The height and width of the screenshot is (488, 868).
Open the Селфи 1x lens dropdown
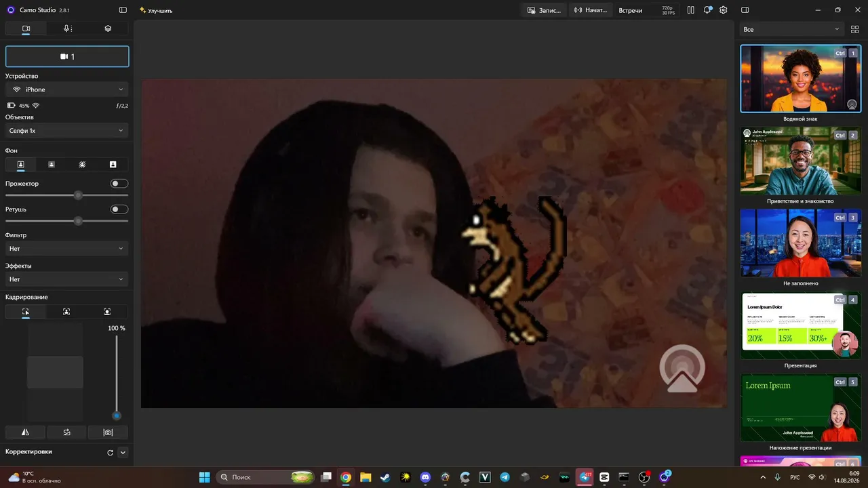point(67,131)
